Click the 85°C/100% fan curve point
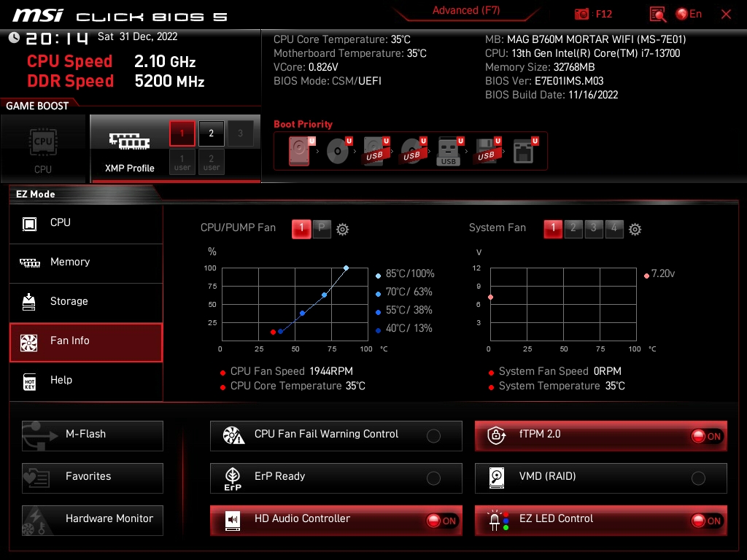 pos(347,268)
